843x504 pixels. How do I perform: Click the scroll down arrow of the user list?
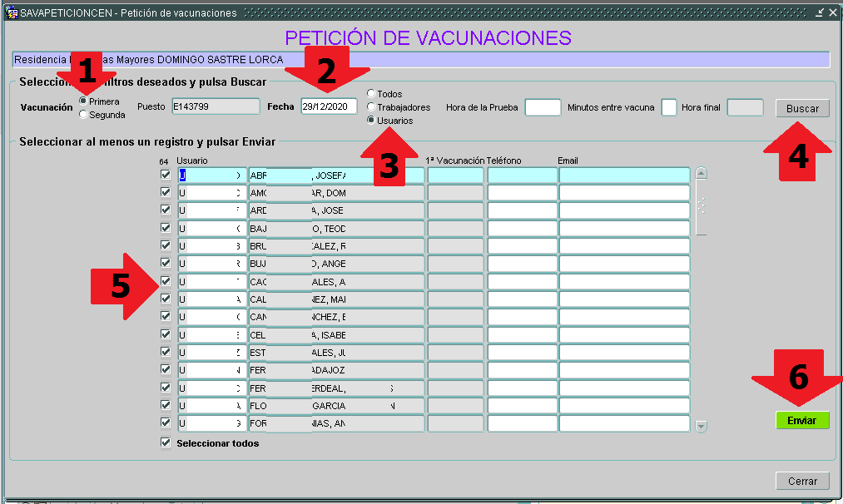tap(701, 426)
